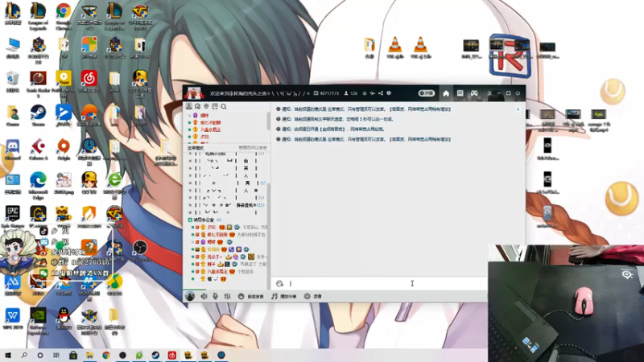Select the second tab icon beside person tab

[197, 106]
